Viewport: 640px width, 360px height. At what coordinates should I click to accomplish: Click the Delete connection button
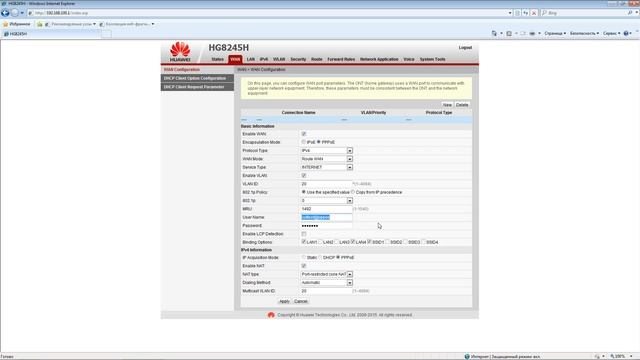point(462,105)
